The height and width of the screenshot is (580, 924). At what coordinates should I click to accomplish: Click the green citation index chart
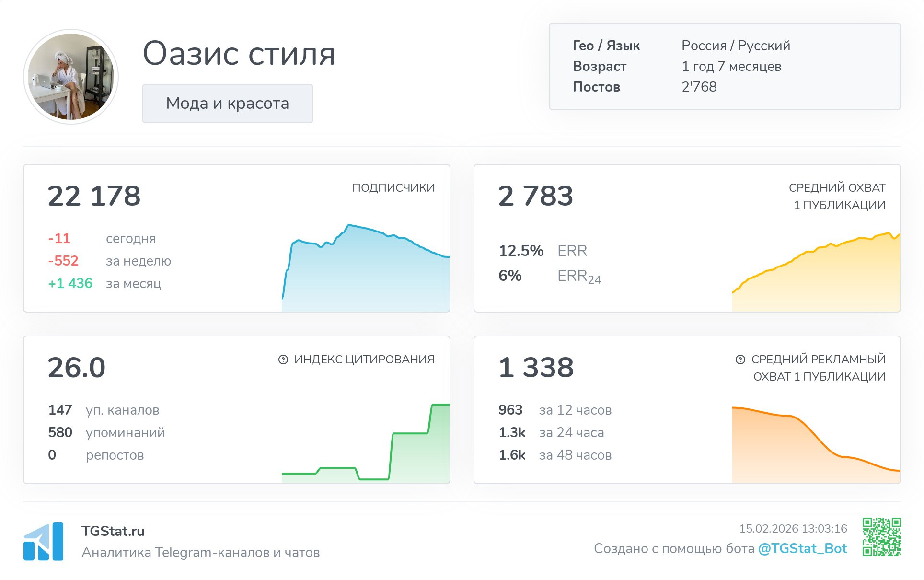tap(412, 455)
